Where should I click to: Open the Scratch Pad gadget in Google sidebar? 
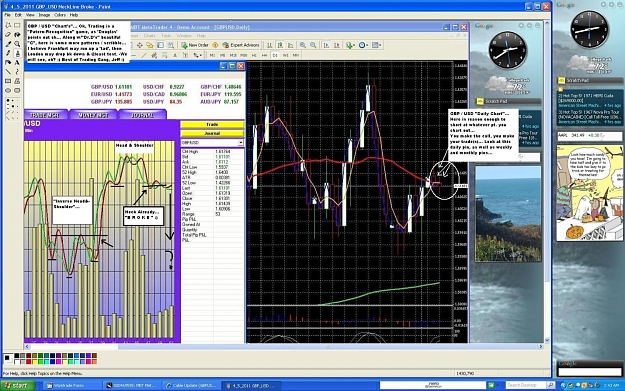tap(590, 81)
